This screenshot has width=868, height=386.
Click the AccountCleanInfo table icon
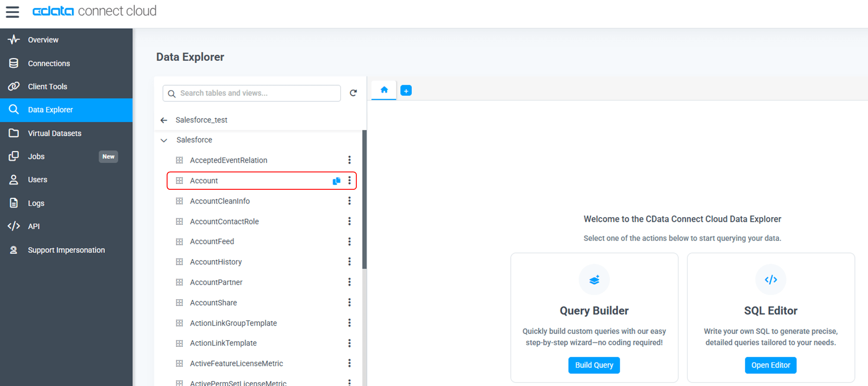[179, 201]
